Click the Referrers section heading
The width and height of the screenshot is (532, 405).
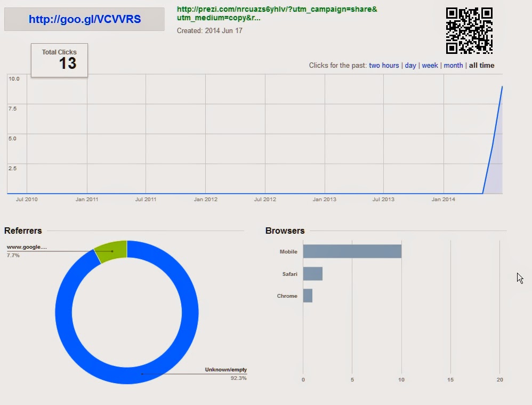click(23, 231)
